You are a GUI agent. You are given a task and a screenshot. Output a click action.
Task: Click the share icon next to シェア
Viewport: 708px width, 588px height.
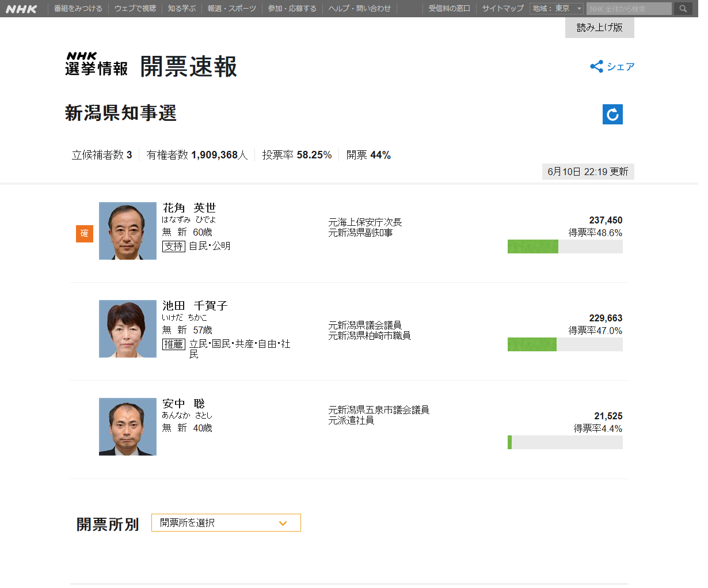[596, 66]
